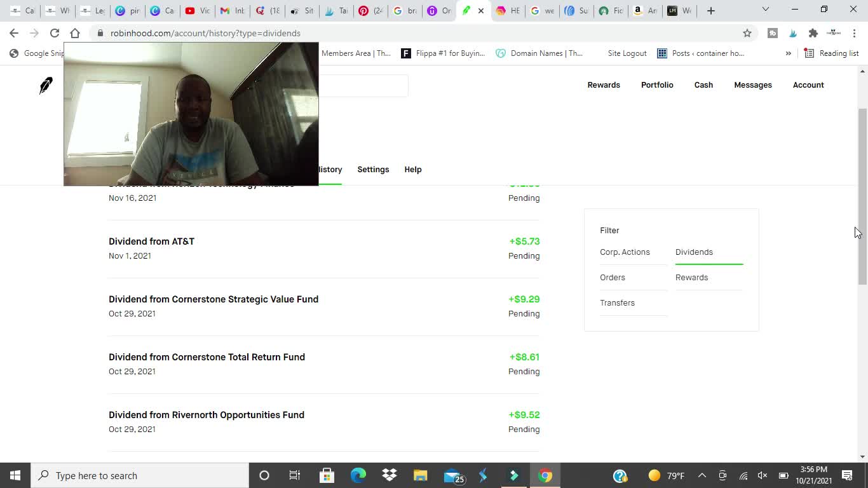Click the +$9.52 dividend amount

click(524, 415)
